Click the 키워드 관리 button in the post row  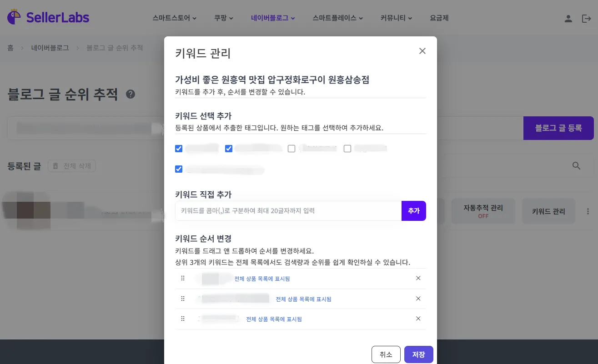[x=548, y=211]
